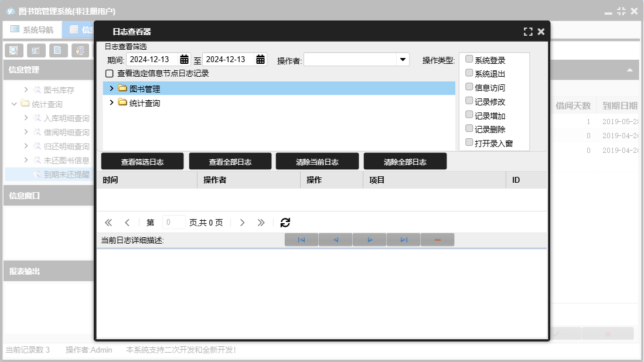
Task: Open the end date calendar picker
Action: tap(260, 59)
